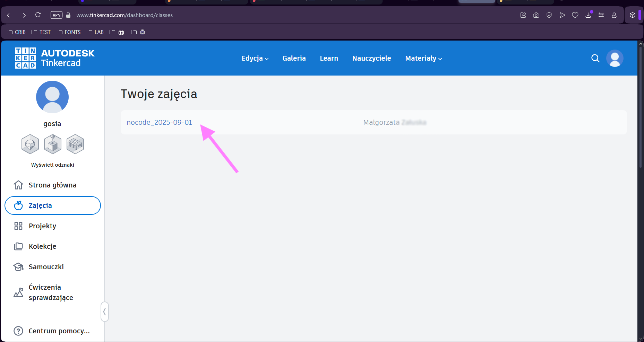The width and height of the screenshot is (644, 342).
Task: Go to Nauczyciele in top navigation
Action: (371, 58)
